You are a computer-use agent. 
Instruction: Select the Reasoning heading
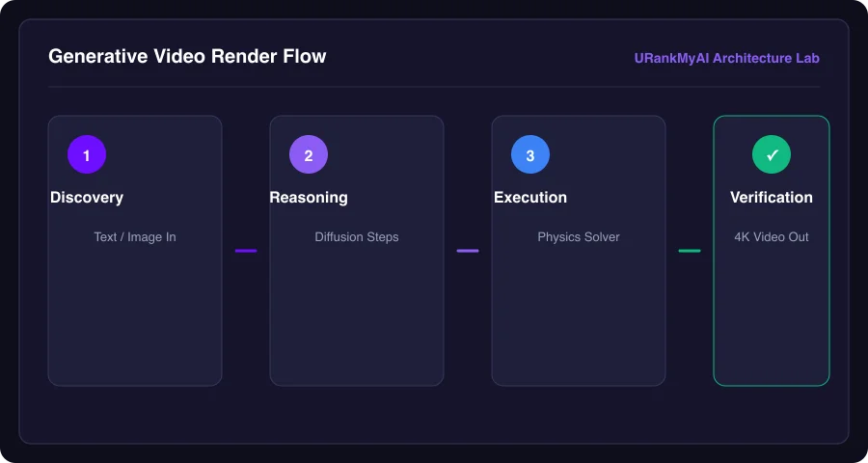tap(309, 198)
